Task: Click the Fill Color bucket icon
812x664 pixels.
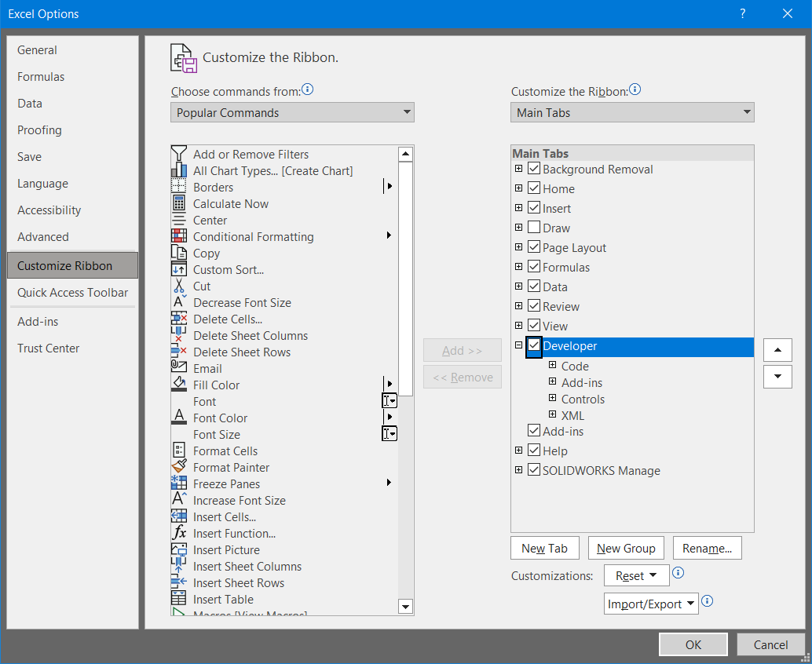Action: pos(179,385)
